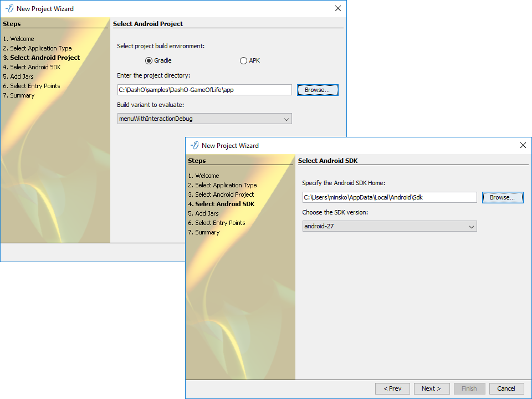Open the android-27 SDK version dropdown
This screenshot has height=399, width=532.
pos(390,226)
